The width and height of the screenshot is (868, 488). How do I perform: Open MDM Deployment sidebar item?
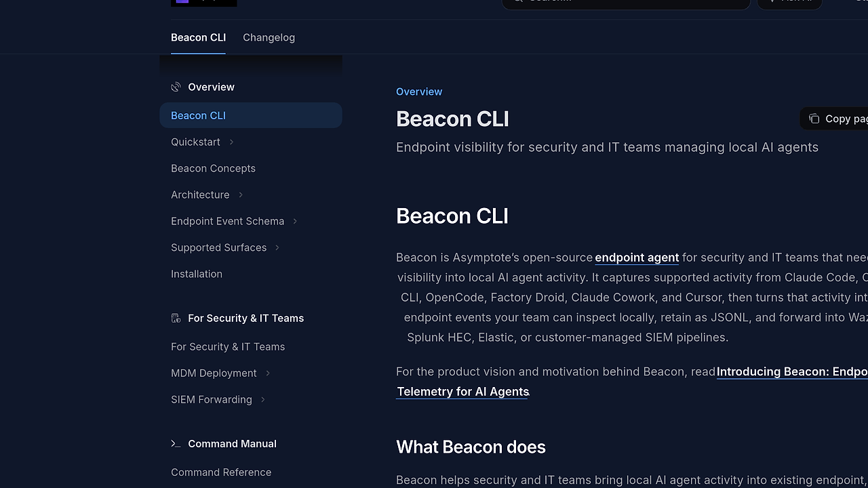[x=214, y=373]
